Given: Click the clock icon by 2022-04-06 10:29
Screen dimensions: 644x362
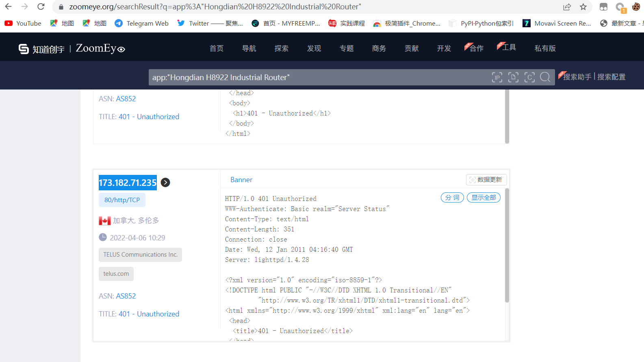Looking at the screenshot, I should coord(103,237).
